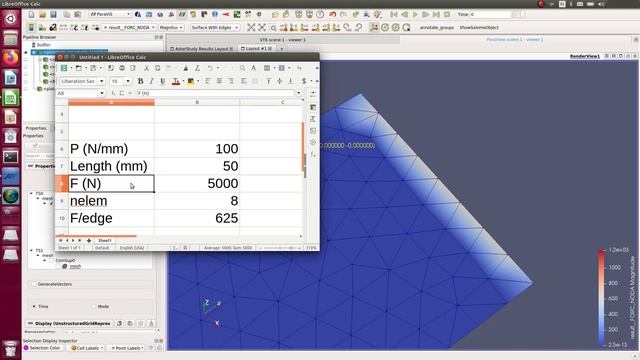Align cell text left in Calc
The height and width of the screenshot is (360, 640).
point(208,81)
